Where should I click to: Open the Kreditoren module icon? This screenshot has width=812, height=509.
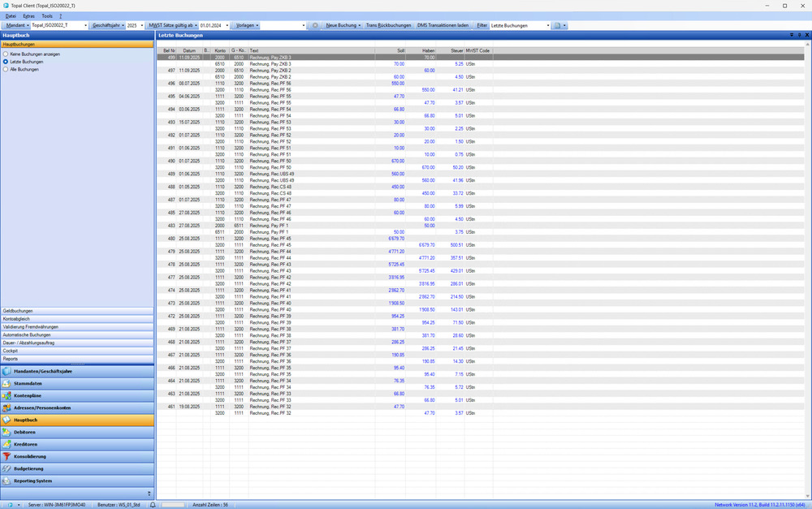7,444
